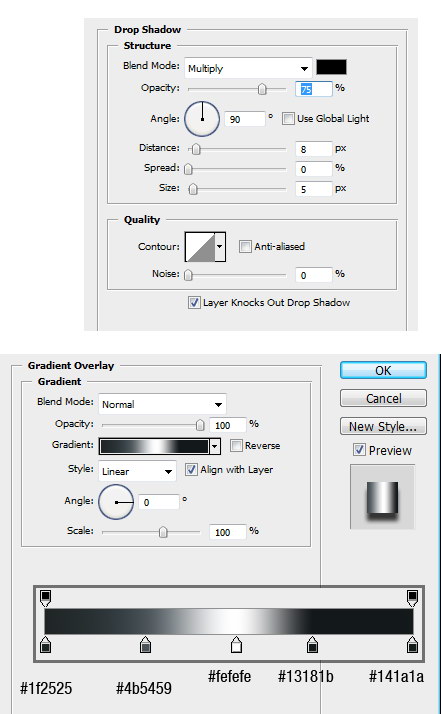Expand the gradient Style Linear dropdown
This screenshot has width=441, height=714.
click(x=137, y=471)
